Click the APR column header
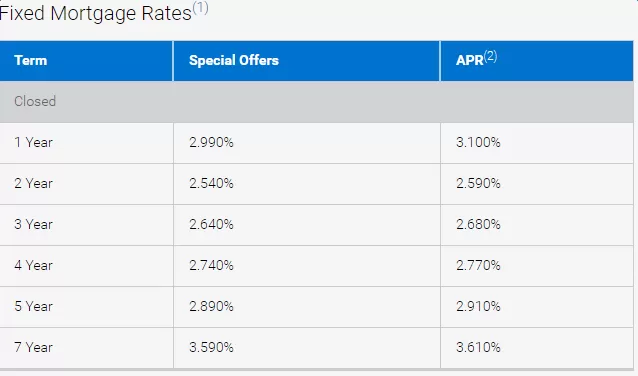The width and height of the screenshot is (638, 376). click(x=537, y=61)
